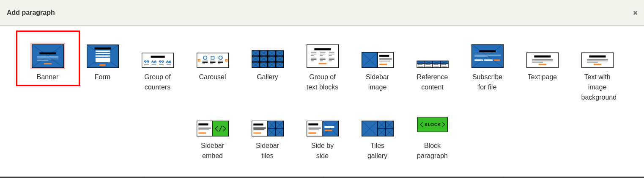Pick the Sidebar image icon

coord(378,60)
